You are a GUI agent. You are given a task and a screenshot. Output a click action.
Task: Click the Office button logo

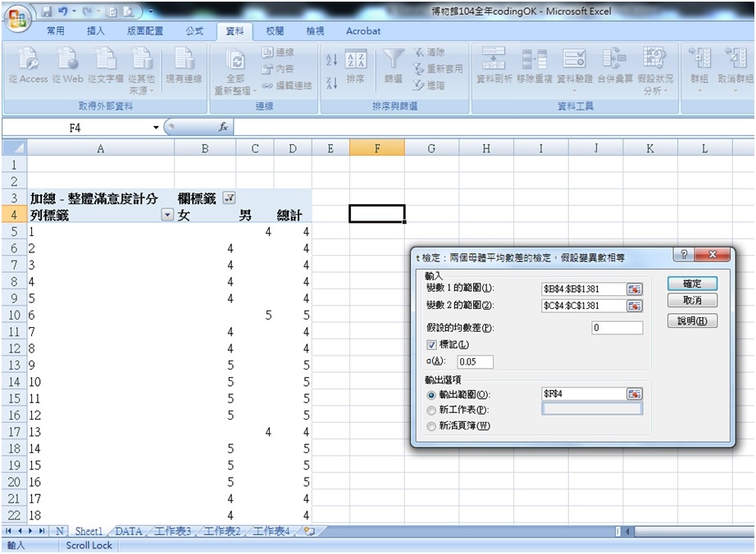17,18
